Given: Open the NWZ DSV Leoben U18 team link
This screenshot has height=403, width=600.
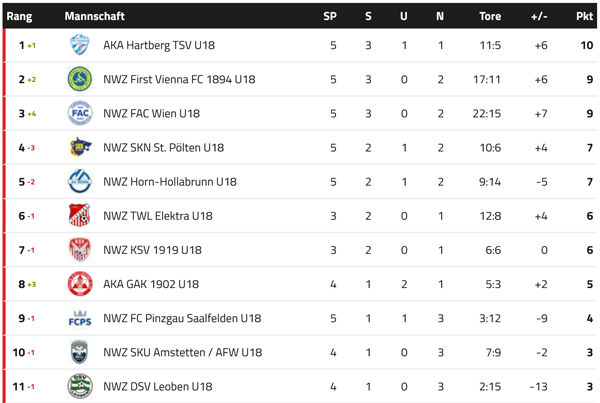Looking at the screenshot, I should pyautogui.click(x=157, y=387).
